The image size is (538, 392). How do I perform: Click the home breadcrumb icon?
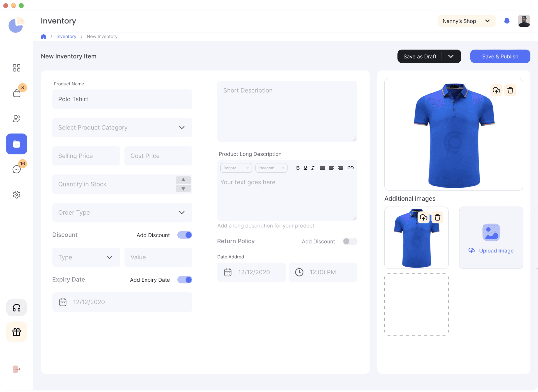click(x=43, y=36)
